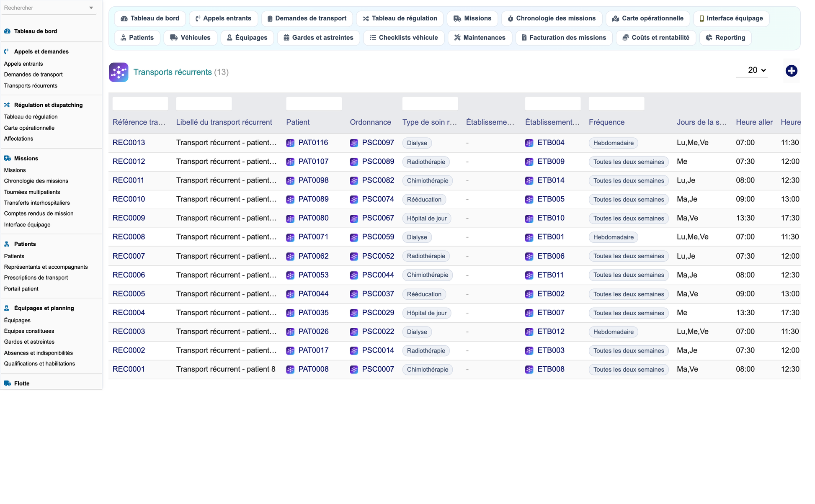
Task: Open Facturation des missions tab
Action: click(x=564, y=38)
